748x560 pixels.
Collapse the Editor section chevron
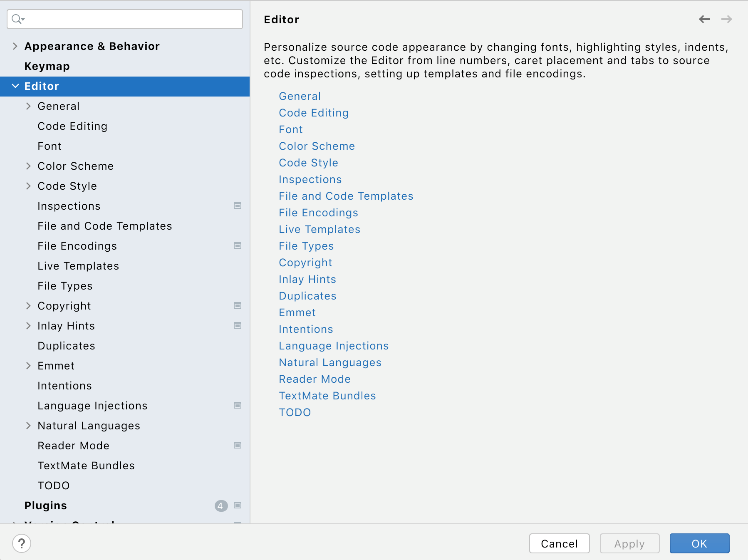click(x=15, y=86)
